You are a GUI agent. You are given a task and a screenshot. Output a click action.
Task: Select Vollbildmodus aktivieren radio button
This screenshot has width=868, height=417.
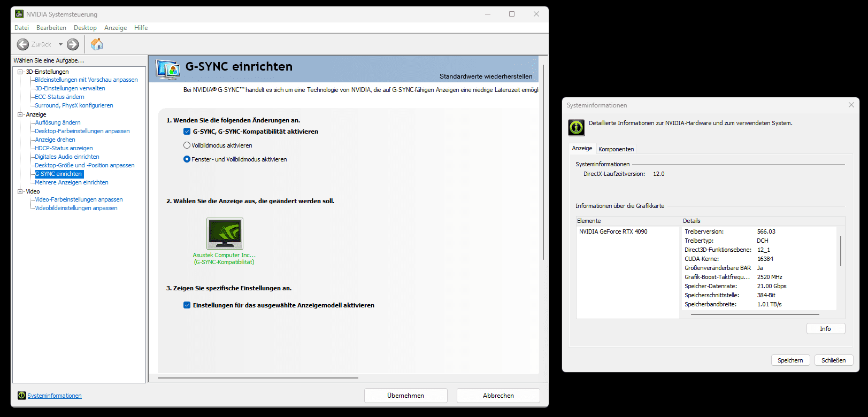[x=187, y=145]
